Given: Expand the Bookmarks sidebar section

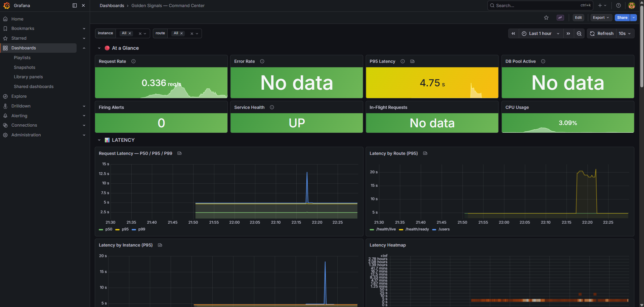Looking at the screenshot, I should 84,29.
